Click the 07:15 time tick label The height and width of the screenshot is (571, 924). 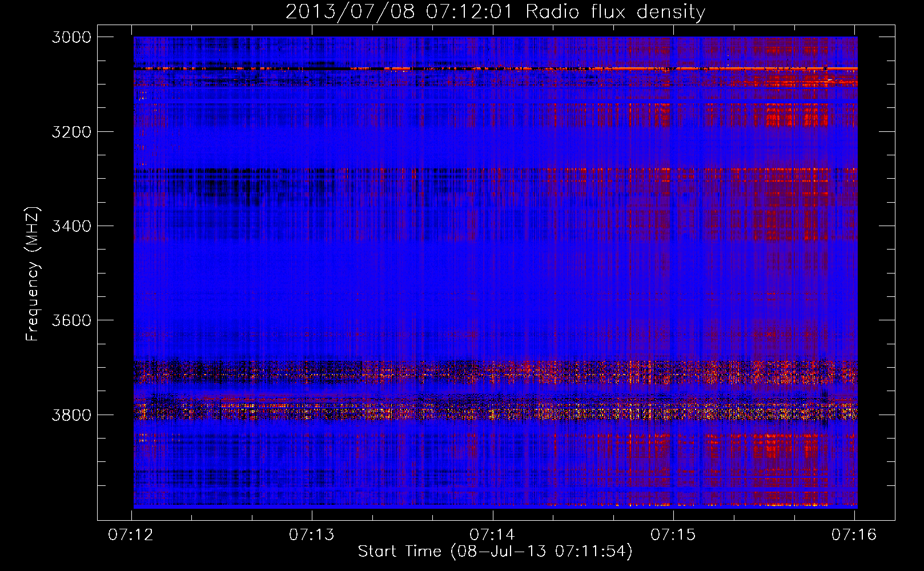[x=673, y=535]
